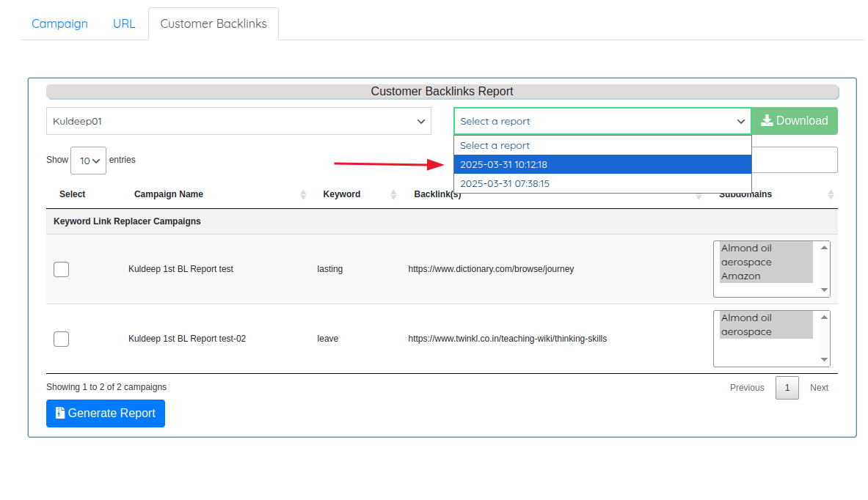Check the Kuldeep 1st BL Report test-02 checkbox
The height and width of the screenshot is (500, 868).
(62, 339)
